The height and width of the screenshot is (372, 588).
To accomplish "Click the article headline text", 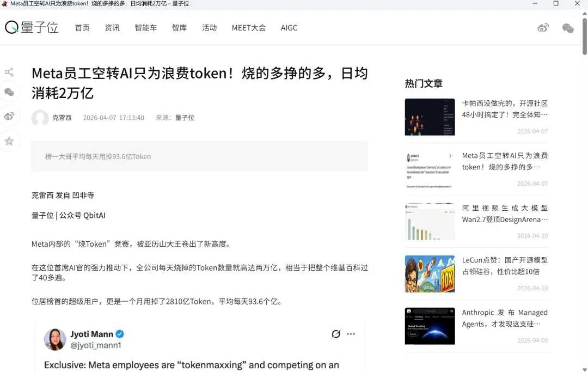I will pos(199,83).
